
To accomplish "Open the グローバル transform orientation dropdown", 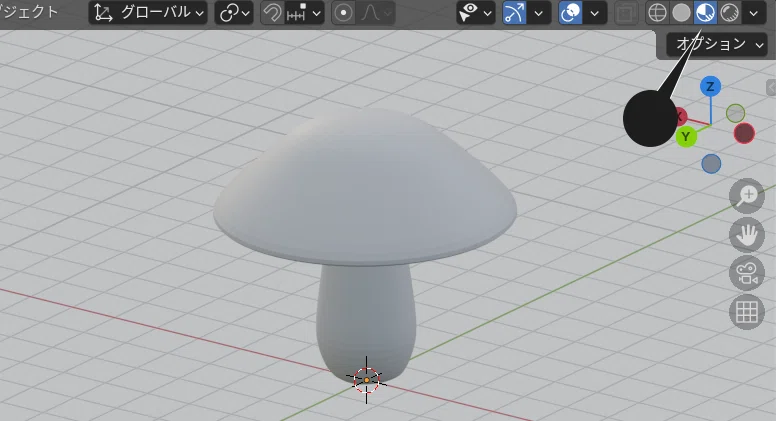I will click(x=148, y=13).
